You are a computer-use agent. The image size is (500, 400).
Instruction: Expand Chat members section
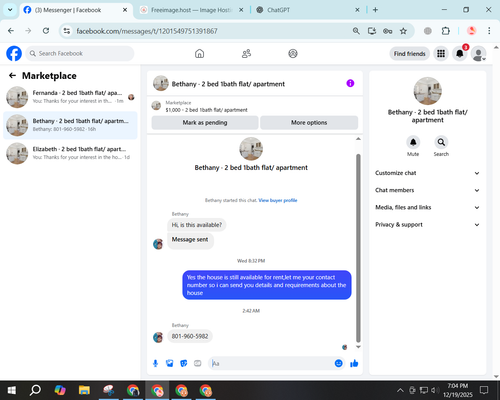coord(427,190)
